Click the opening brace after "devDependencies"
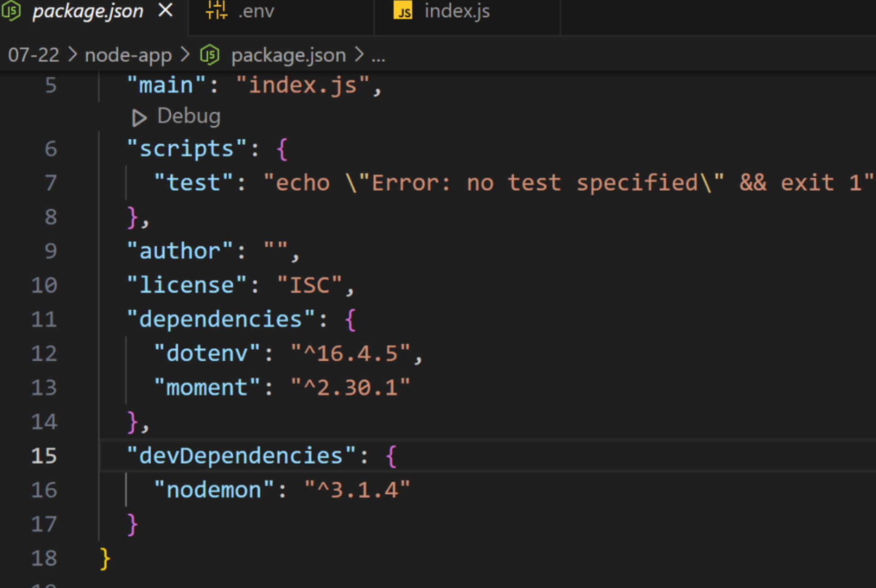This screenshot has width=876, height=588. (391, 457)
